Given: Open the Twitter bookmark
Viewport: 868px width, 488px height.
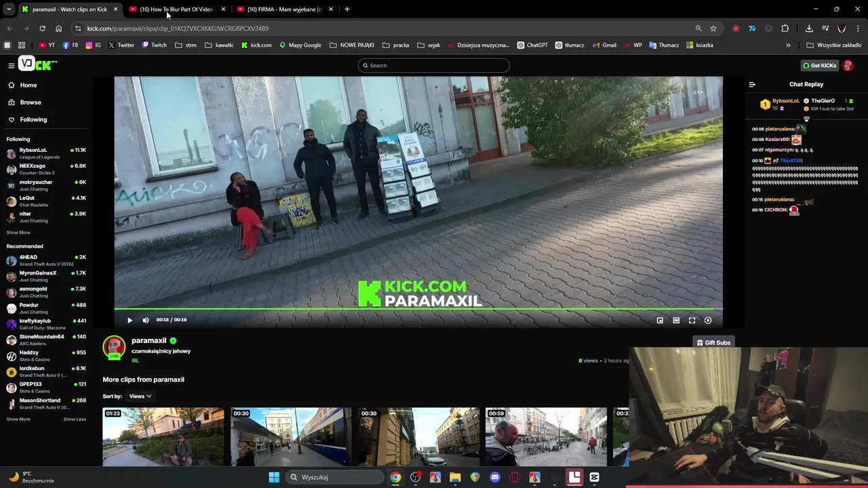Looking at the screenshot, I should 121,45.
